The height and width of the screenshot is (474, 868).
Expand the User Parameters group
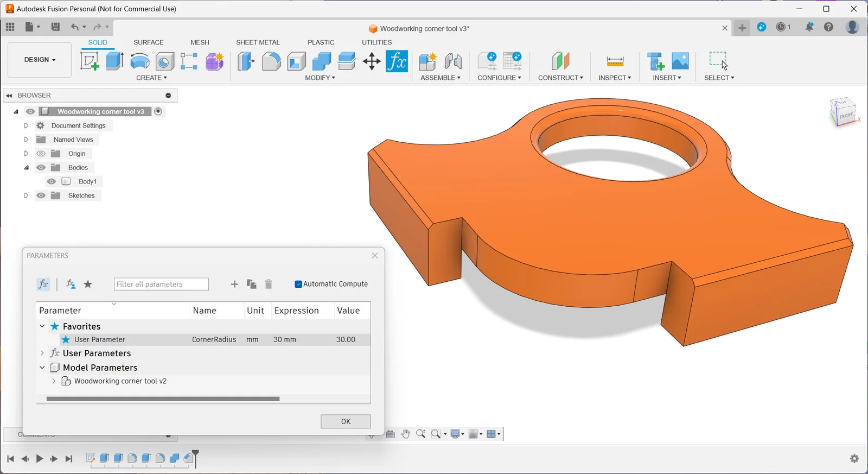click(42, 353)
